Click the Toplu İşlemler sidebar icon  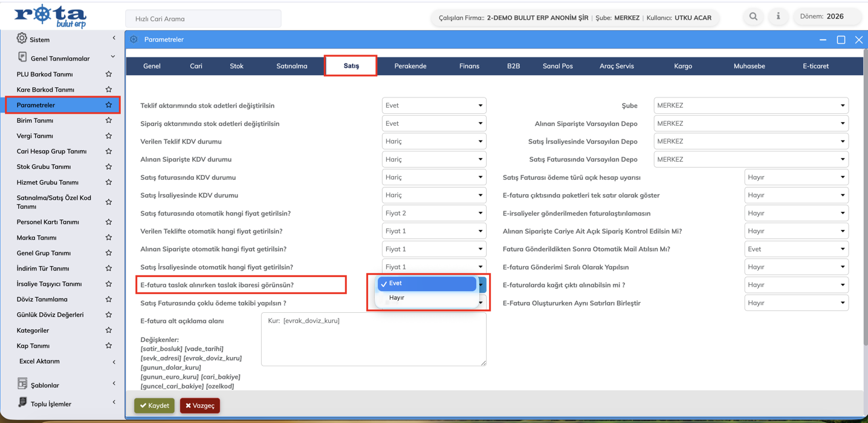pos(22,403)
